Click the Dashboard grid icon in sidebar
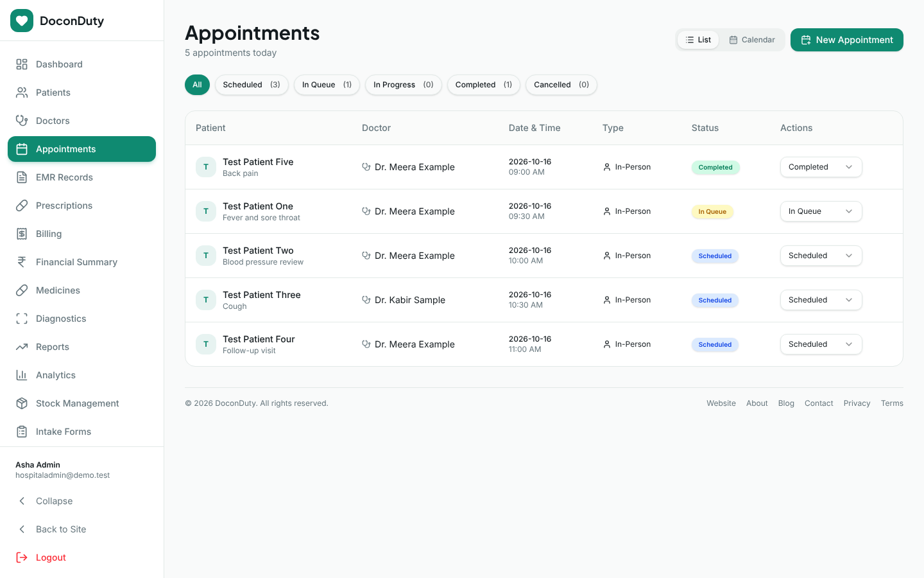Image resolution: width=924 pixels, height=578 pixels. tap(22, 64)
